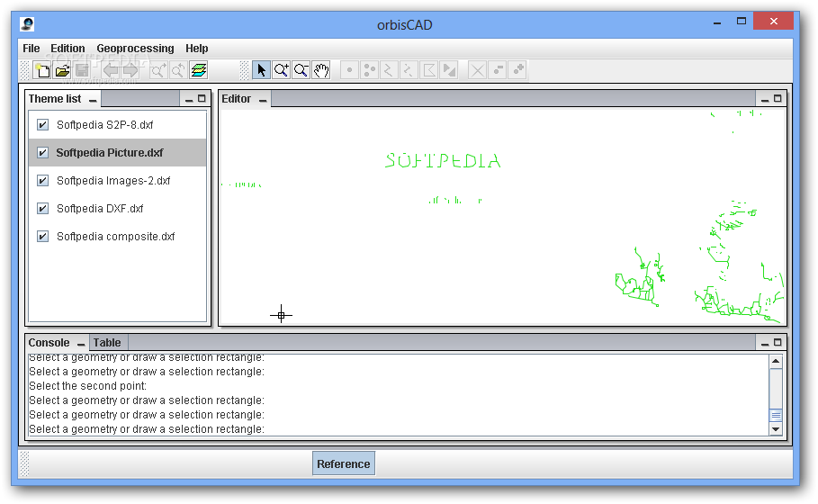Click the remove vertex icon
The height and width of the screenshot is (504, 818).
[498, 70]
